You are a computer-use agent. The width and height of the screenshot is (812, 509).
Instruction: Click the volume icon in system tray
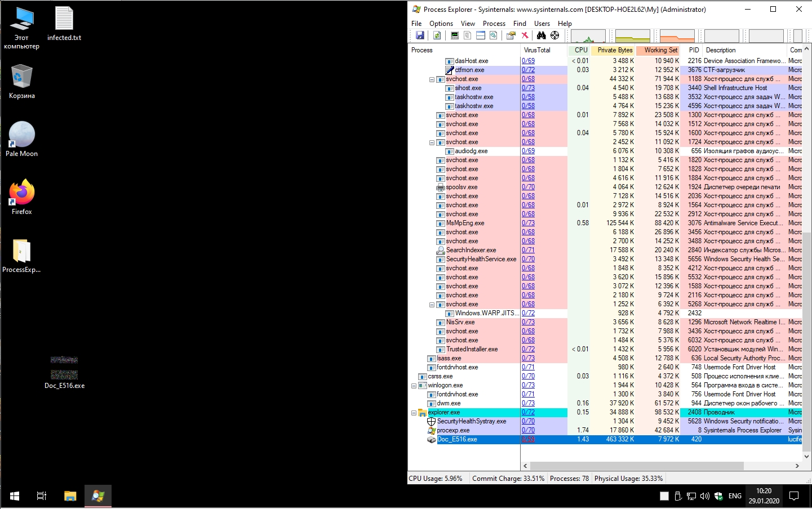(x=705, y=496)
